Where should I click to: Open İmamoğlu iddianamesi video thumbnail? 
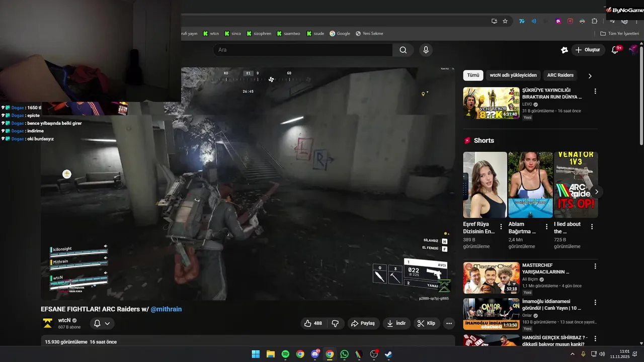coord(491,314)
